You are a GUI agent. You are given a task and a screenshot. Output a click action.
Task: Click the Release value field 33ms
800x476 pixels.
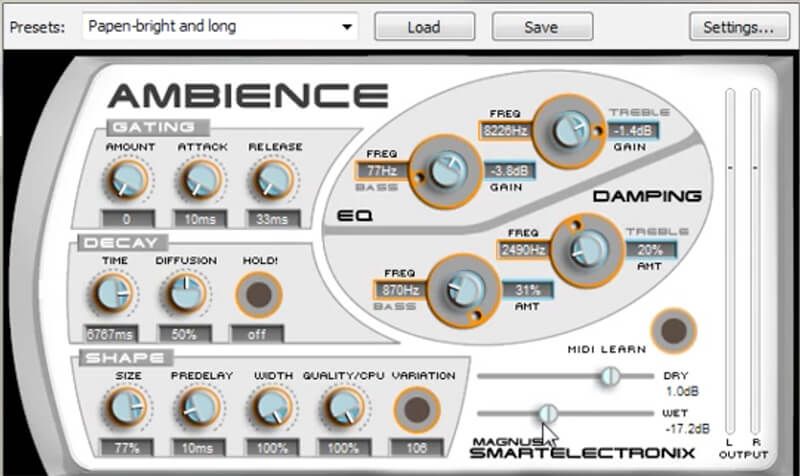272,219
